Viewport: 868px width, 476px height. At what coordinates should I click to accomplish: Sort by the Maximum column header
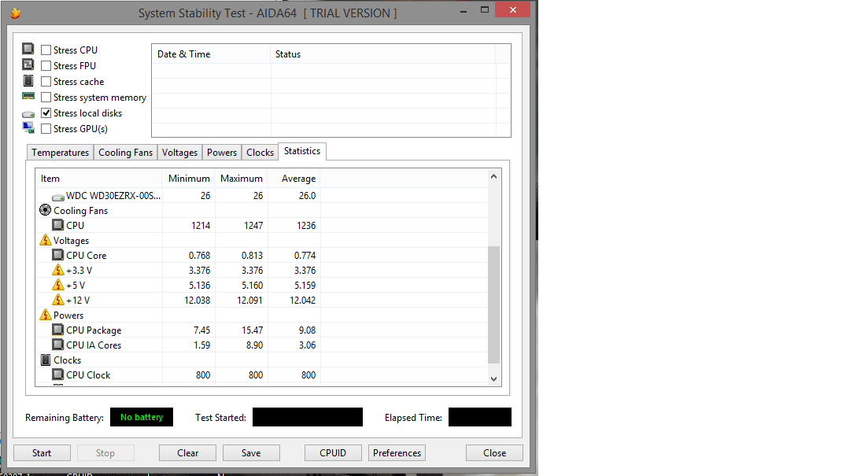pos(241,179)
